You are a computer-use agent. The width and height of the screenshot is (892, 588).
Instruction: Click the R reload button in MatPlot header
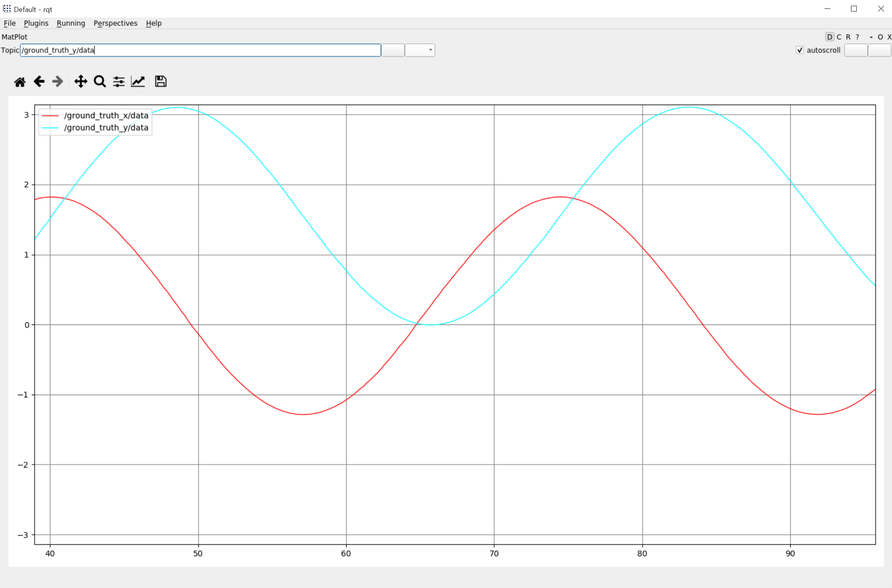(x=848, y=37)
